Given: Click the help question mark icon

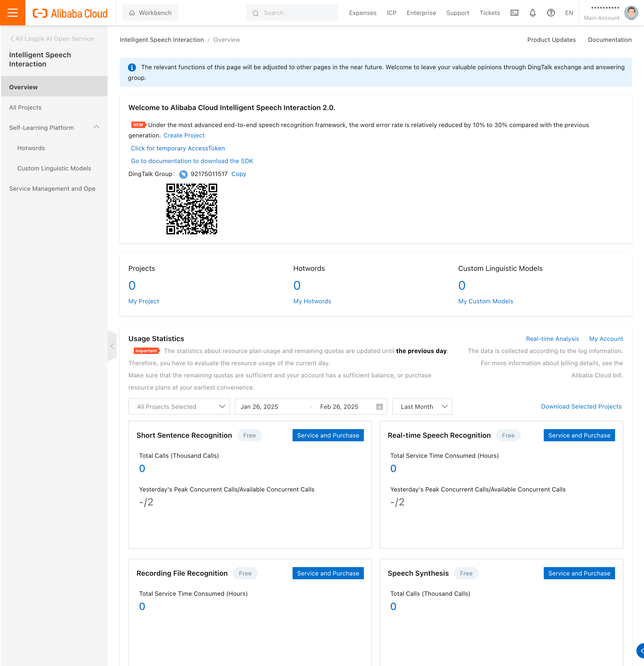Looking at the screenshot, I should click(550, 13).
